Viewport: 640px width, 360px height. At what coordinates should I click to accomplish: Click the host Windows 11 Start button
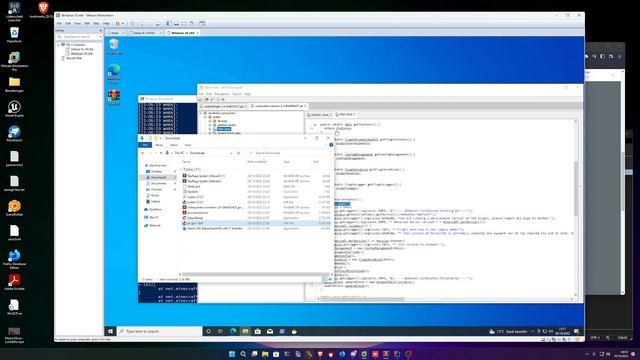pos(232,354)
